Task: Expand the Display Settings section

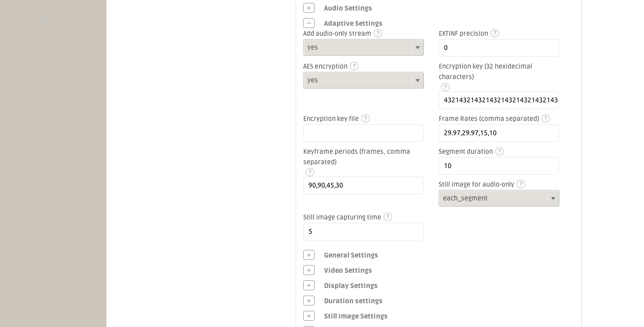Action: pos(309,286)
